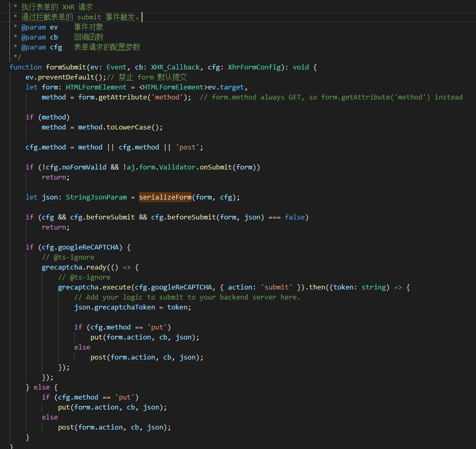Click the false literal
This screenshot has width=476, height=449.
pyautogui.click(x=295, y=217)
